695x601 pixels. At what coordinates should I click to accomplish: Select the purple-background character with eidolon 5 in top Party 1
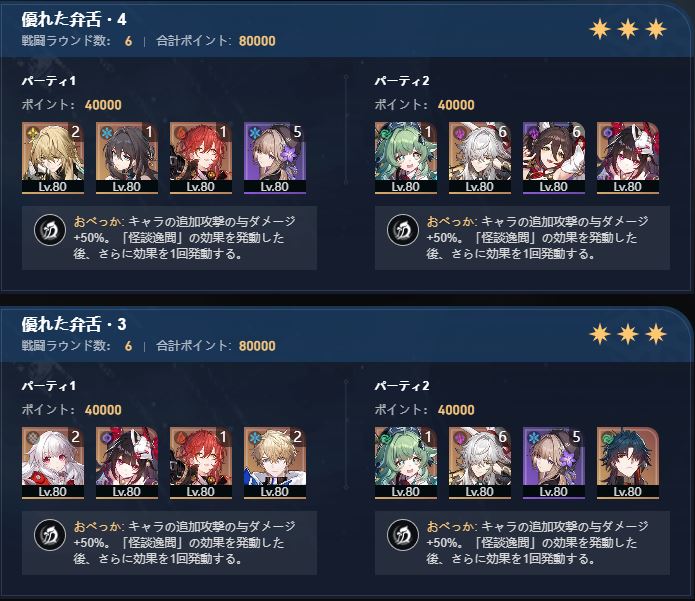coord(275,158)
